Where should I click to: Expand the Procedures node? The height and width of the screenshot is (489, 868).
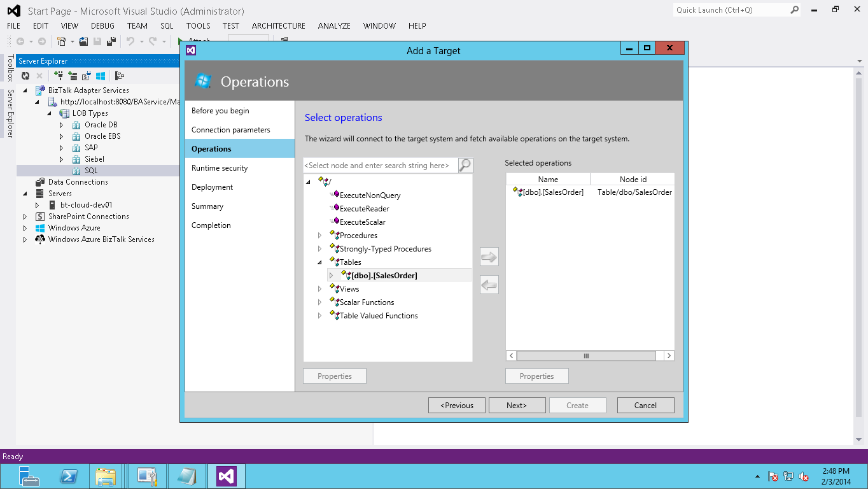320,236
